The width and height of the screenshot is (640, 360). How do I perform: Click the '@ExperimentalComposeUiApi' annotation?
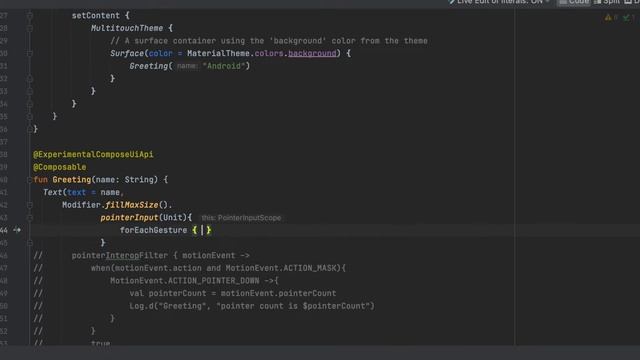click(x=93, y=155)
